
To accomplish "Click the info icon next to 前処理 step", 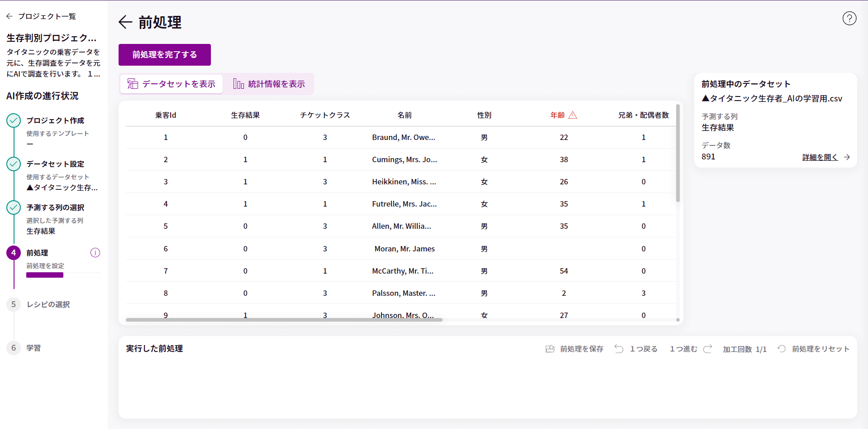I will (x=95, y=253).
